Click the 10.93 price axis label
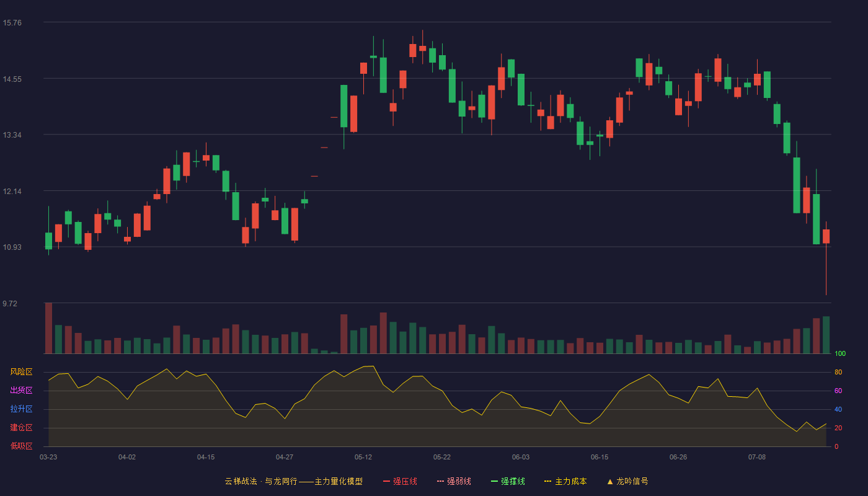Viewport: 868px width, 496px height. [12, 247]
